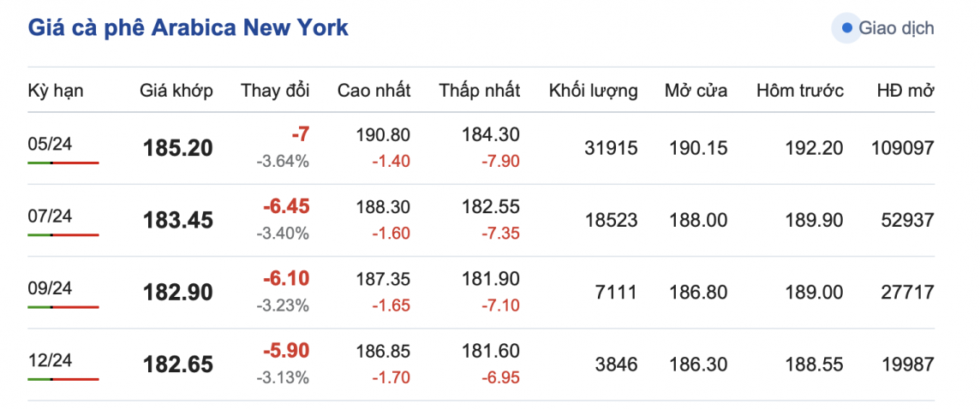Select the 07/24 contract term

50,216
